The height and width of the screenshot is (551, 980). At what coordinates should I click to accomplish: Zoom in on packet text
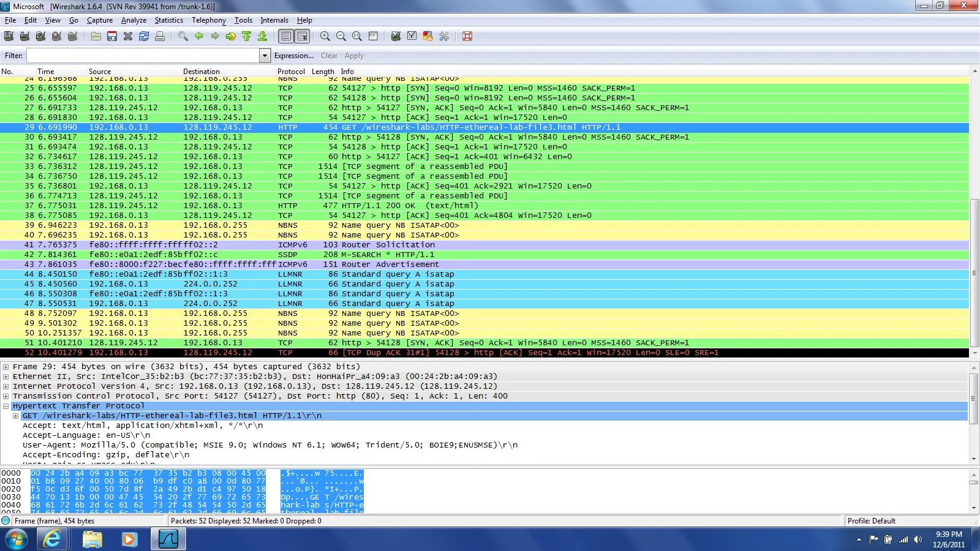pos(325,36)
